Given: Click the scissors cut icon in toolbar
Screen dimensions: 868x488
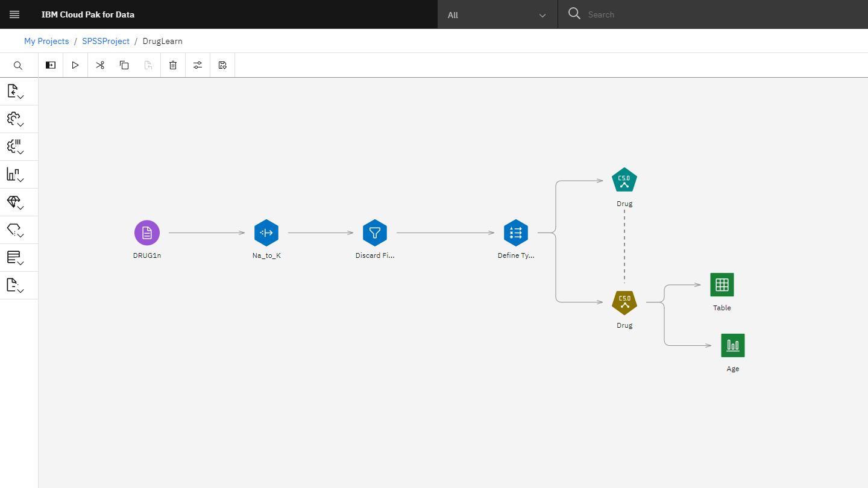Looking at the screenshot, I should click(100, 65).
